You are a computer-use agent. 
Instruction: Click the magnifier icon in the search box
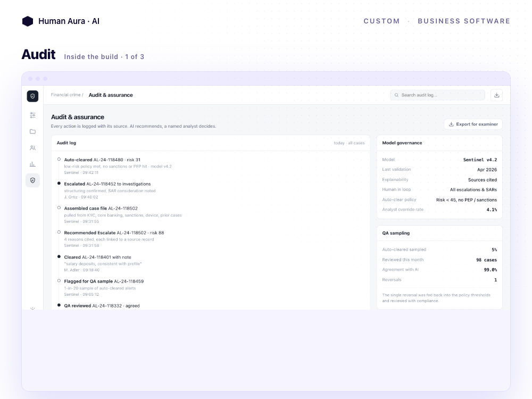(x=396, y=95)
